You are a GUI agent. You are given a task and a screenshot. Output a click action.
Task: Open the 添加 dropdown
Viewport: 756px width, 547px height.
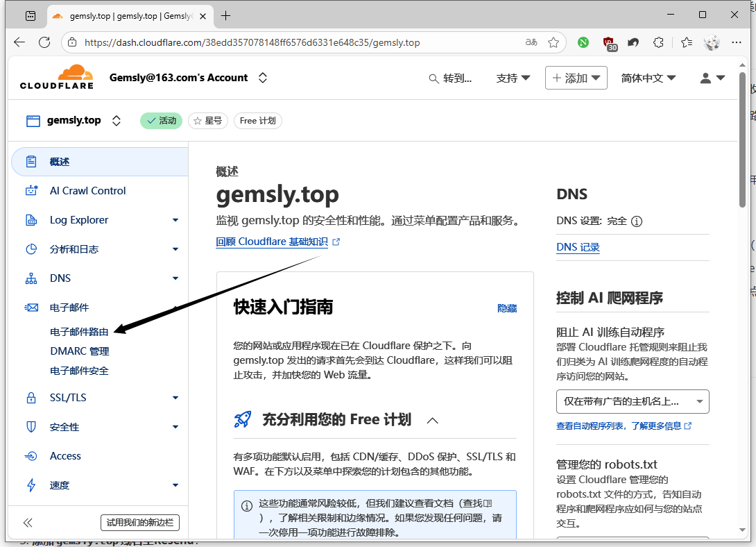coord(576,78)
